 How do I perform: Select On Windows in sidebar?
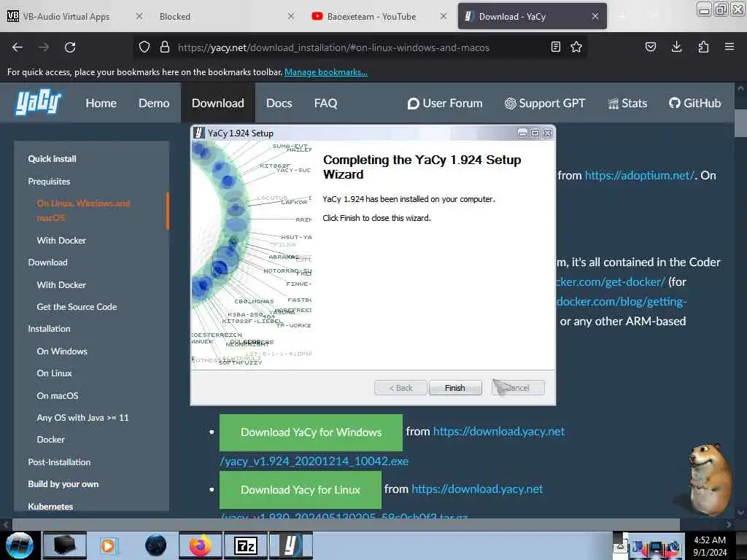coord(62,351)
